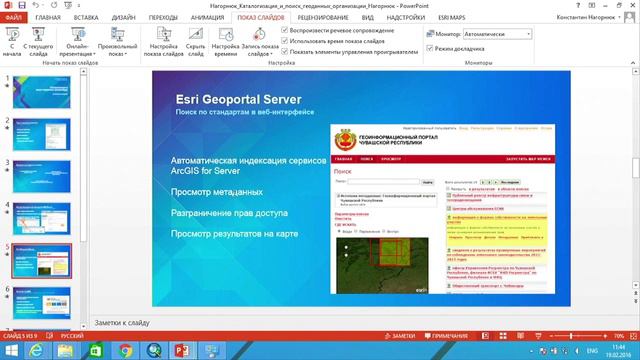Viewport: 640px width, 360px height.
Task: Click slide title 'Esri Geoportal Server'
Action: tap(238, 99)
